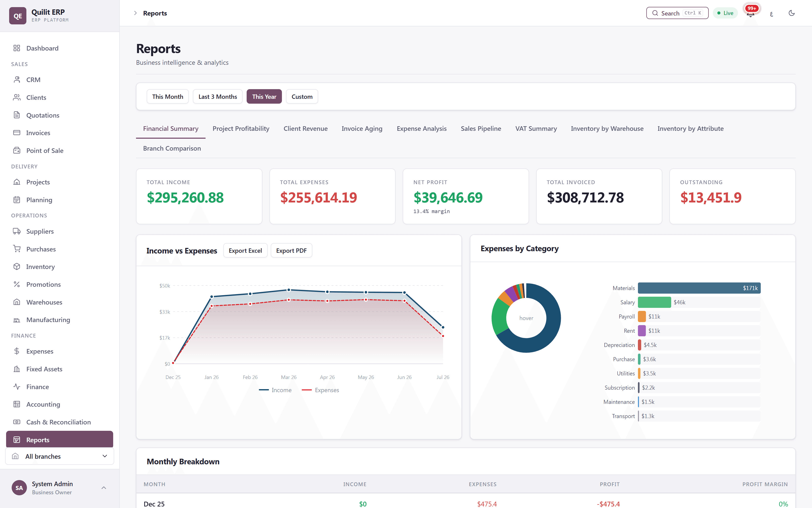Click the Invoices card icon
The image size is (812, 508).
click(x=17, y=133)
